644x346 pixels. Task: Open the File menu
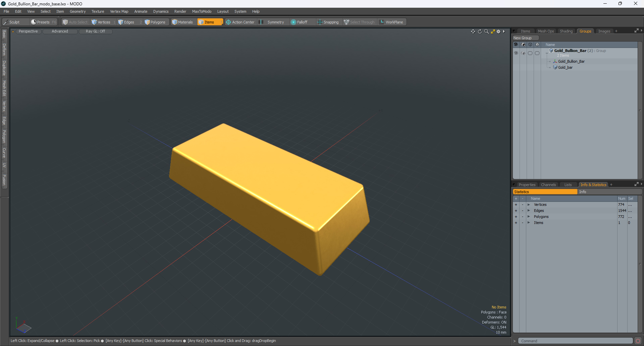pos(6,11)
